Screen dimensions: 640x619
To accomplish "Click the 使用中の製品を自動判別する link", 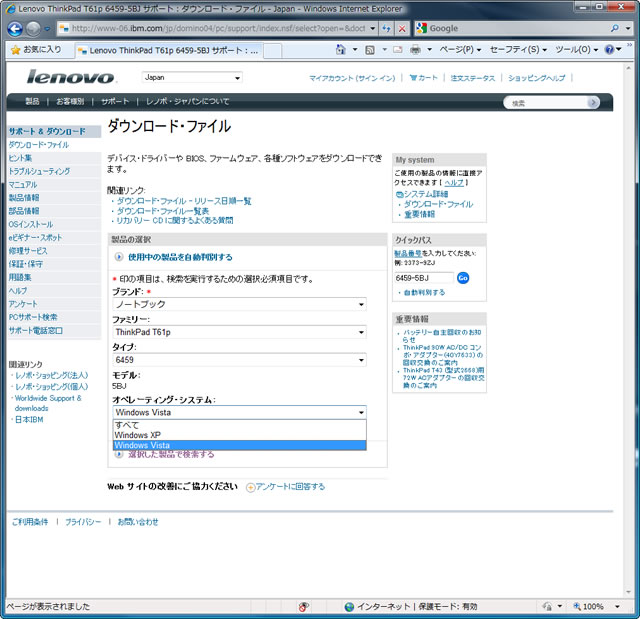I will tap(180, 257).
